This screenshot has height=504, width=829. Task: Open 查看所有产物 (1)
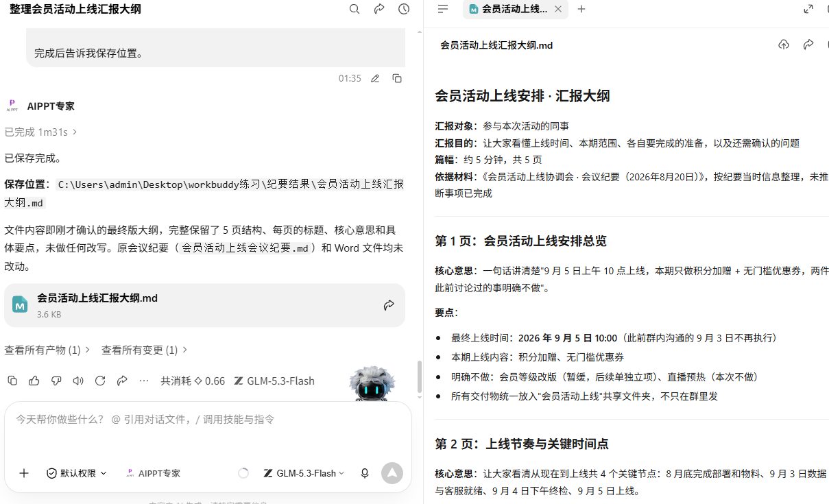tap(47, 350)
